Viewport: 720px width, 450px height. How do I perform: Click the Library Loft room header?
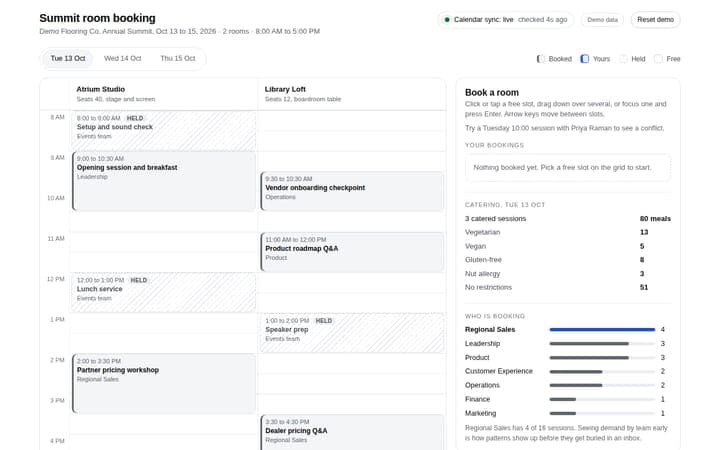[352, 94]
